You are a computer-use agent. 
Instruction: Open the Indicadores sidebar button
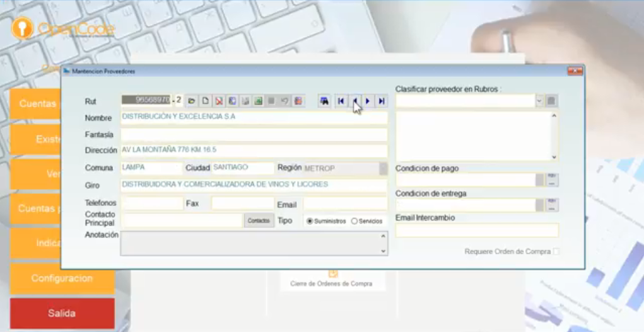coord(35,243)
